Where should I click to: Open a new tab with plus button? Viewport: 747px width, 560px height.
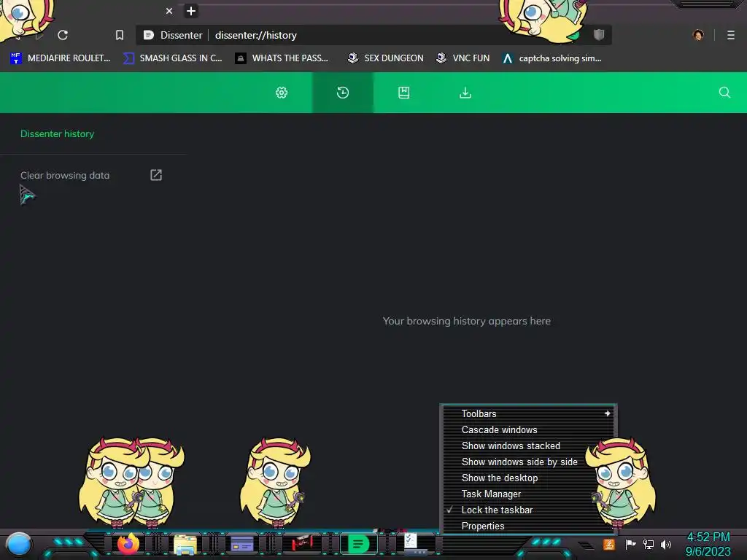click(191, 11)
